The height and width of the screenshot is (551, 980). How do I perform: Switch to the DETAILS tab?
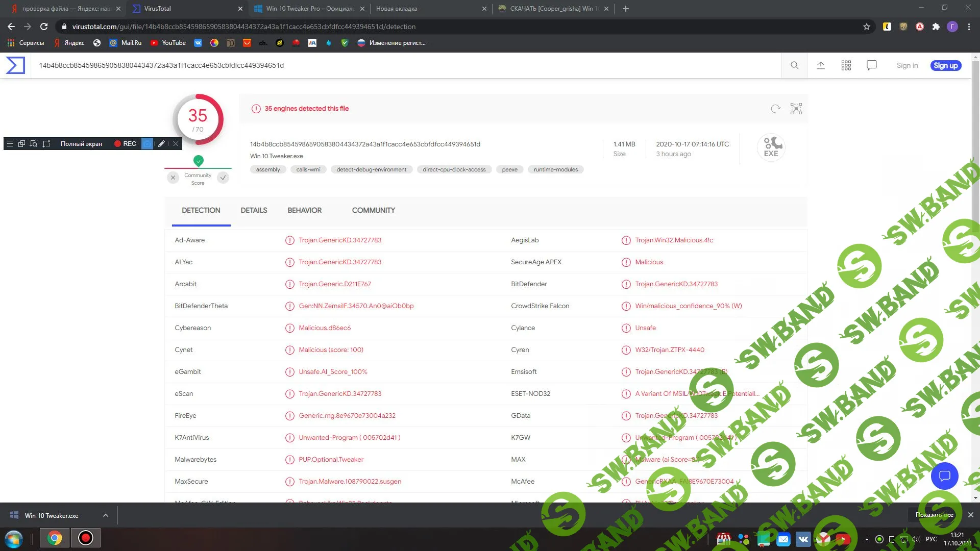(254, 210)
